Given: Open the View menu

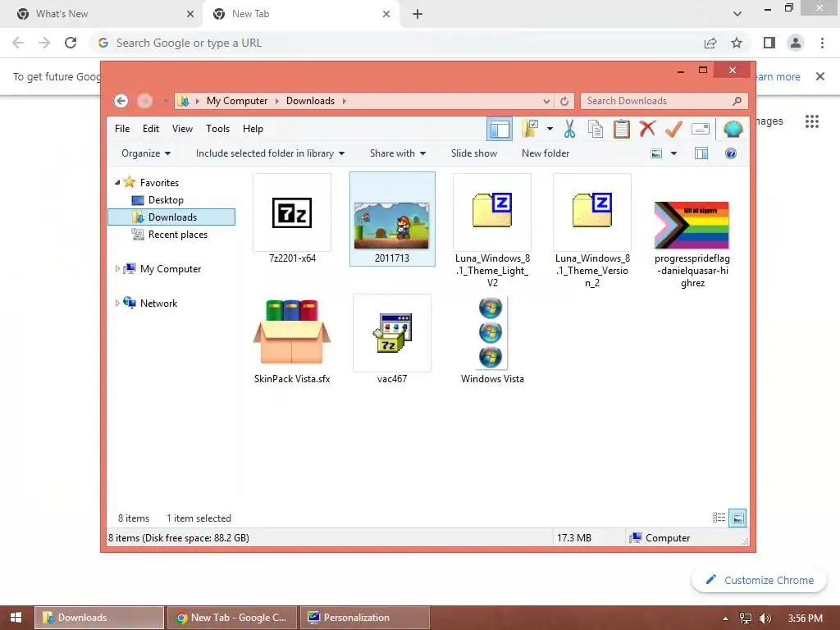Looking at the screenshot, I should click(182, 129).
